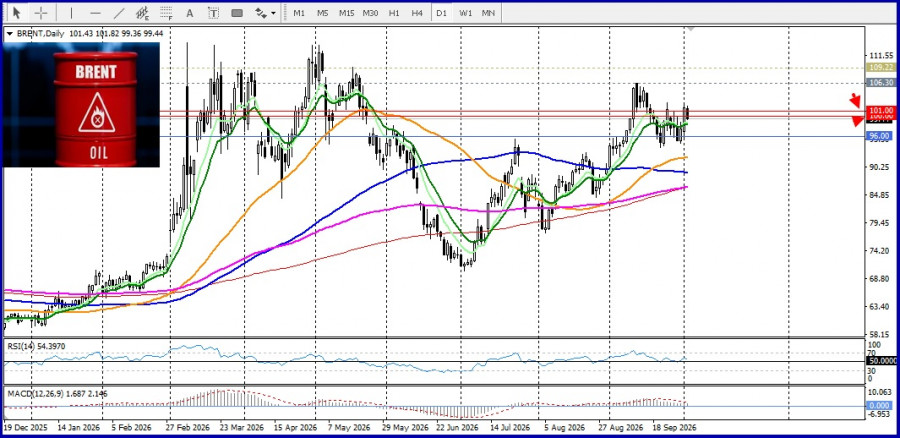Click the 111.55 price scale label
The width and height of the screenshot is (900, 438).
tap(881, 56)
